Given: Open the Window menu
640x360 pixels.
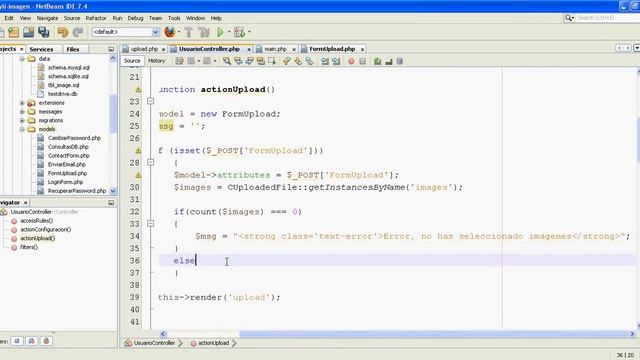Looking at the screenshot, I should 195,18.
